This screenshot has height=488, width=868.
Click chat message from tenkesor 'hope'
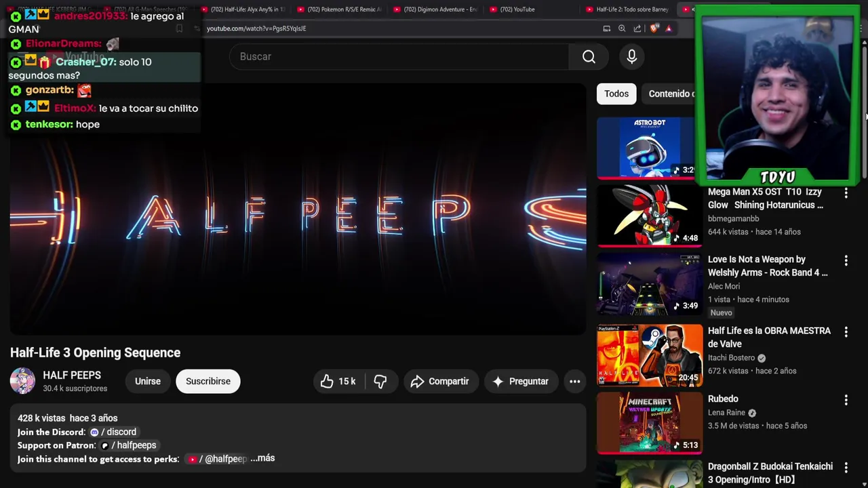point(88,125)
